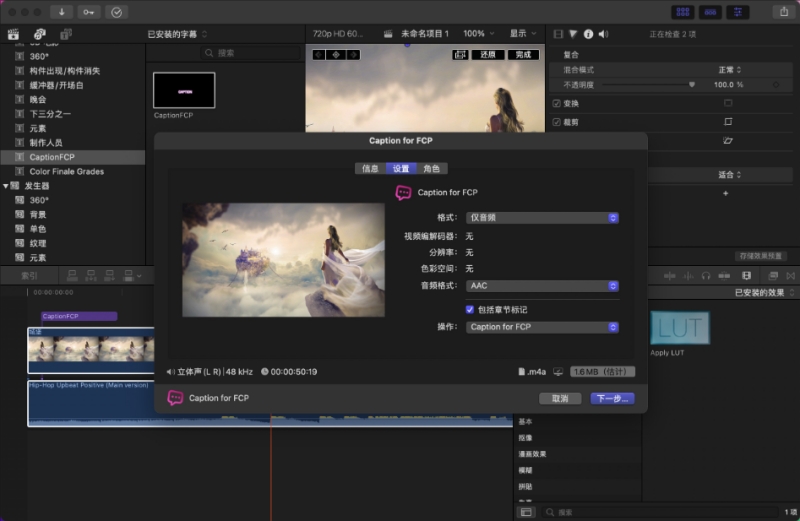Click the Apply LUT effect thumbnail
Image resolution: width=800 pixels, height=521 pixels.
click(x=679, y=328)
